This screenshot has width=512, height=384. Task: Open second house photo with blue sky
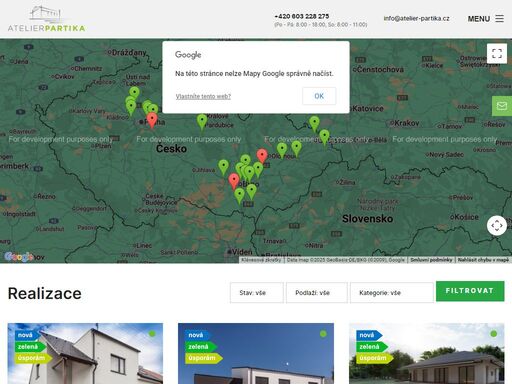pos(256,353)
